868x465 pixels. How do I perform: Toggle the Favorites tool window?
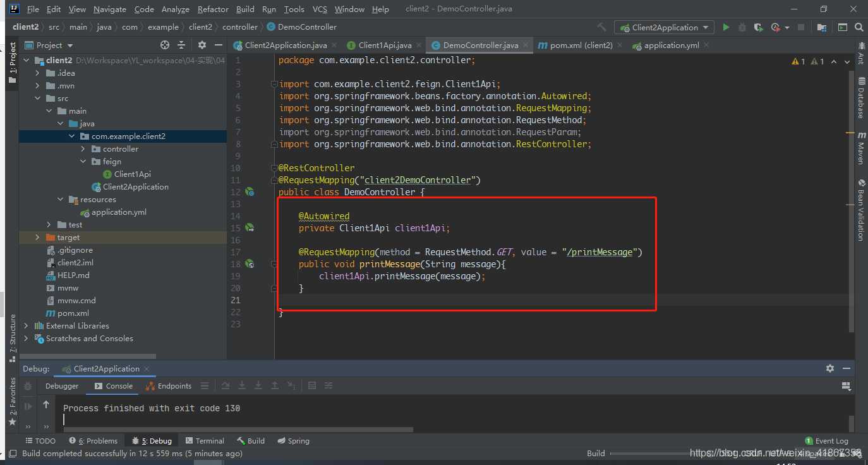(x=13, y=401)
